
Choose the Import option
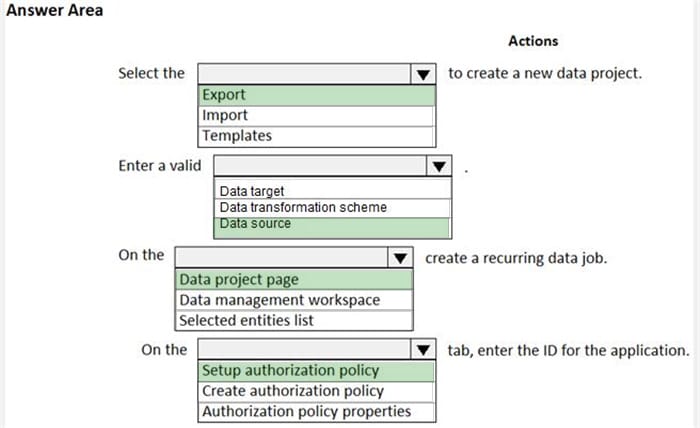click(x=317, y=116)
